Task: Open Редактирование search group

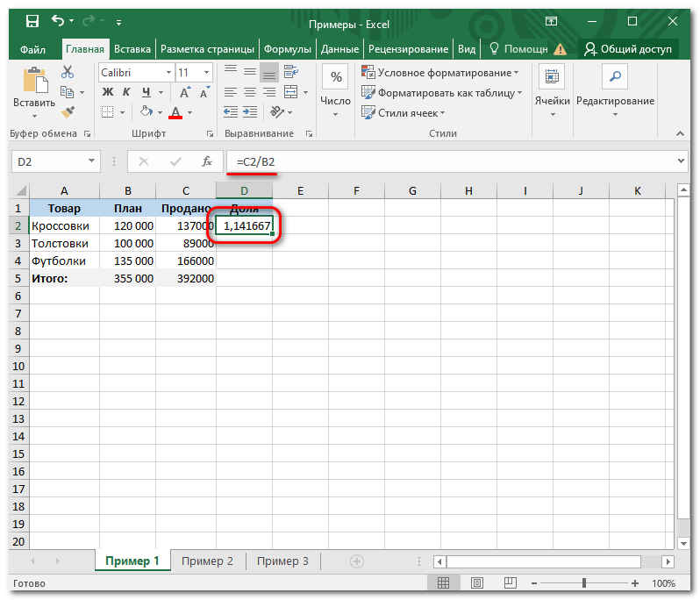Action: (x=615, y=91)
